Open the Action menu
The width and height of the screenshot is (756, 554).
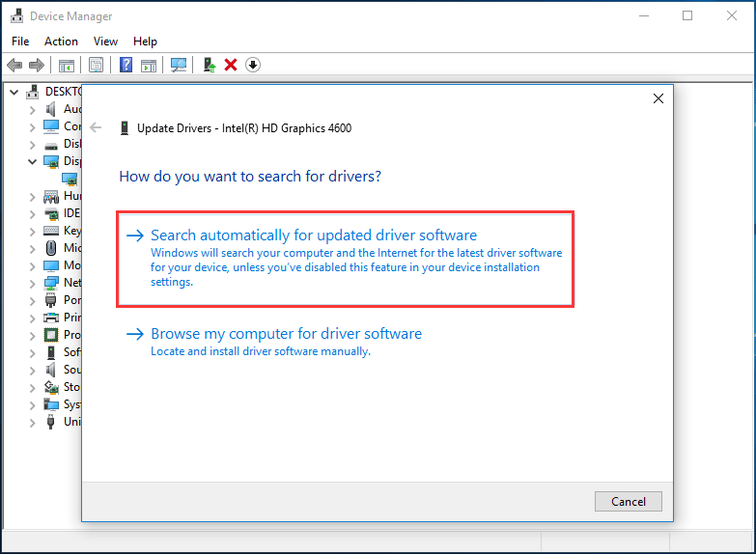pos(61,42)
